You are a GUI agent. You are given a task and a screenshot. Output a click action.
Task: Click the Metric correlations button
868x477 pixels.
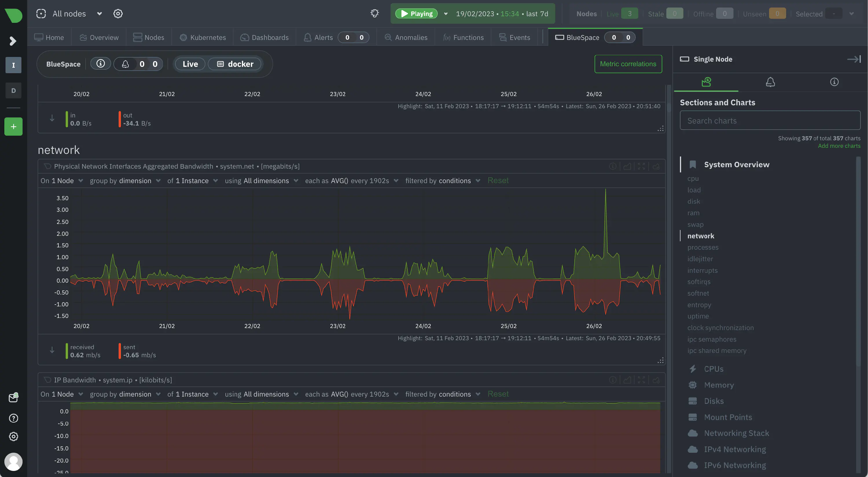tap(628, 64)
